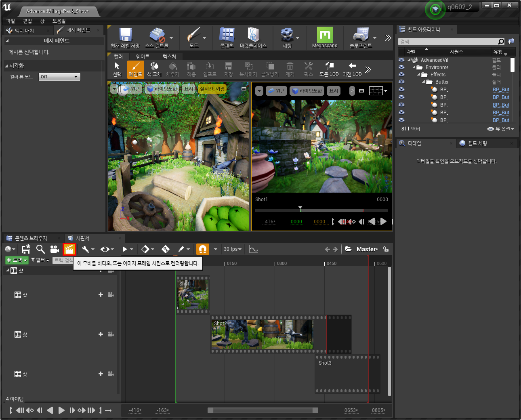The height and width of the screenshot is (420, 521).
Task: Click the World Outliner vertical scrollbar
Action: 512,65
